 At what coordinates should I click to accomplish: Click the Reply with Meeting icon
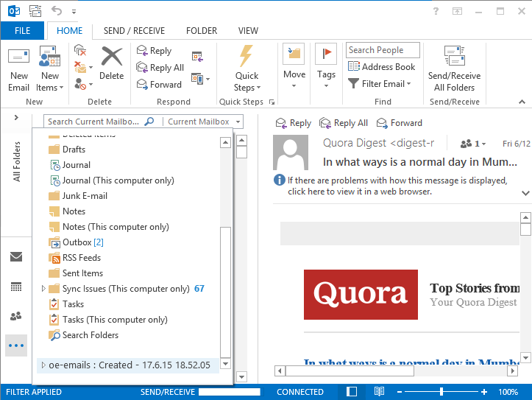[x=197, y=57]
